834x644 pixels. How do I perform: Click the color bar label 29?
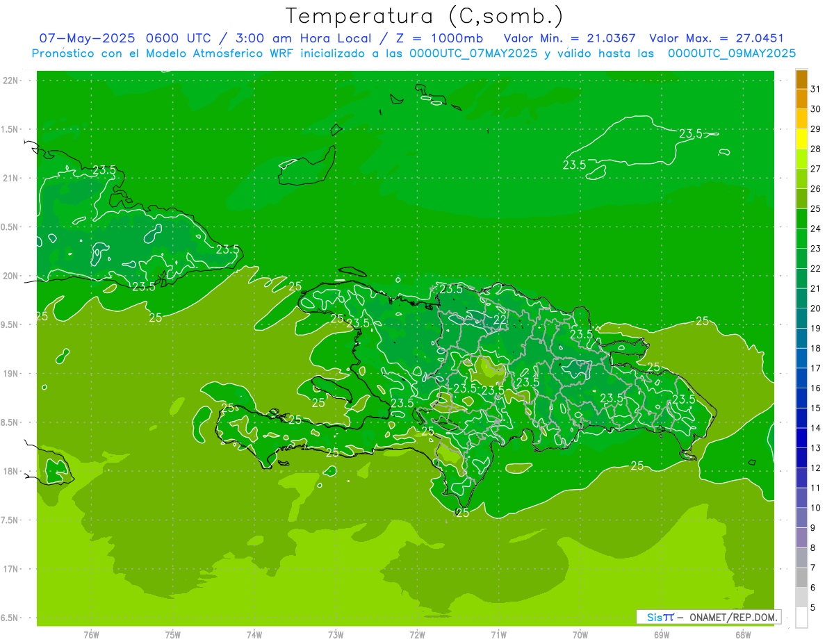click(816, 129)
